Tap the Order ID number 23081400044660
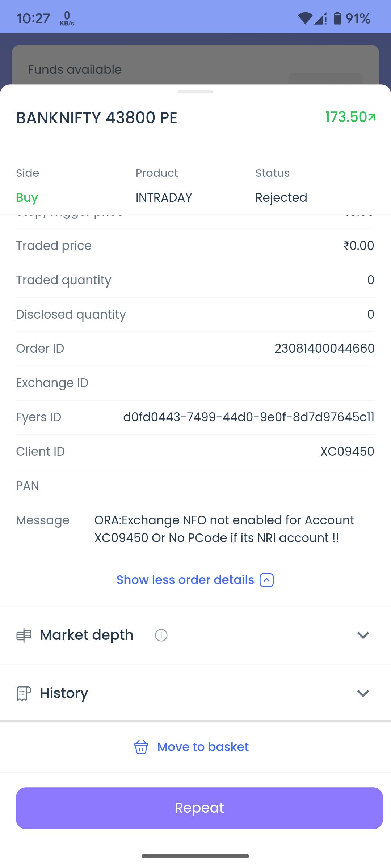 click(x=324, y=348)
